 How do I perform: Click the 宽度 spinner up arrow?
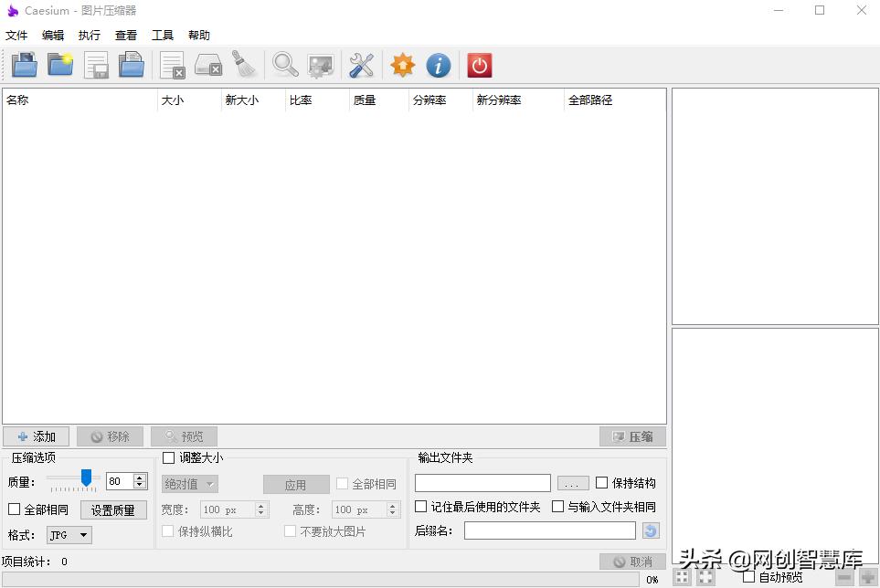click(x=260, y=506)
